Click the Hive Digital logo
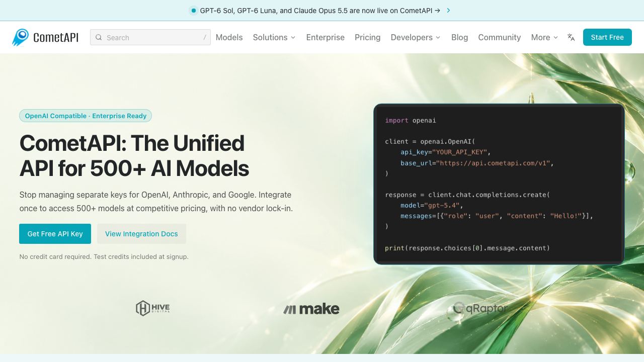This screenshot has height=362, width=644. tap(153, 308)
